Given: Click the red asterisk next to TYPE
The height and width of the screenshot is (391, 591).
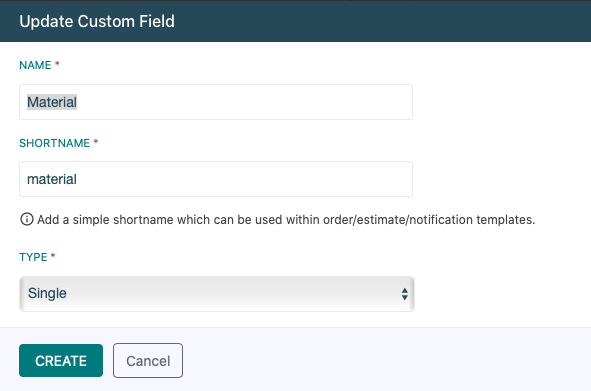Looking at the screenshot, I should tap(53, 255).
